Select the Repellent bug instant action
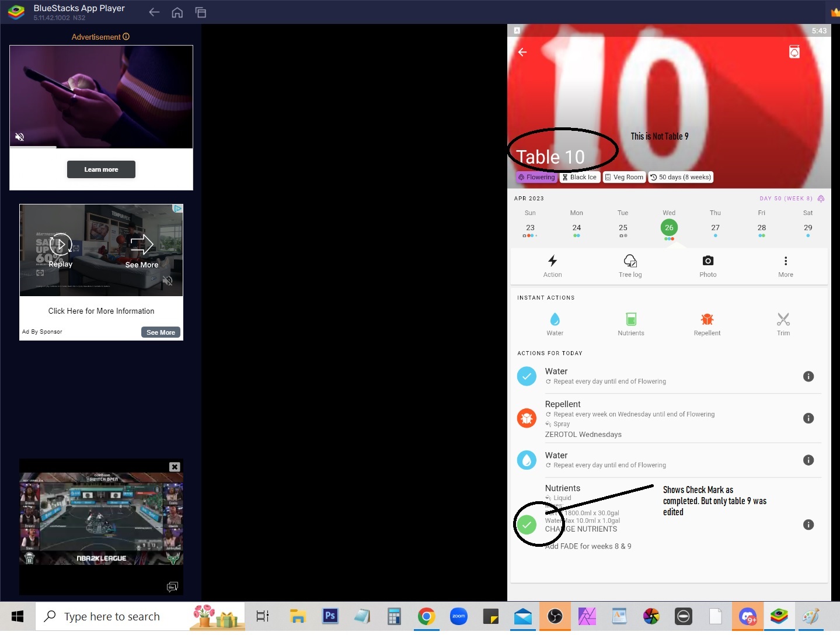Screen dimensions: 840x635 [x=707, y=324]
